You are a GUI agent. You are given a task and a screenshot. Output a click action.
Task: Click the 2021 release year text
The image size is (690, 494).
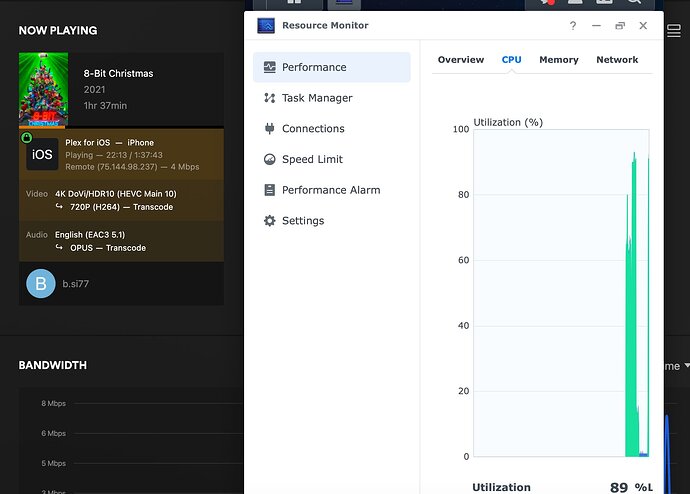[95, 90]
